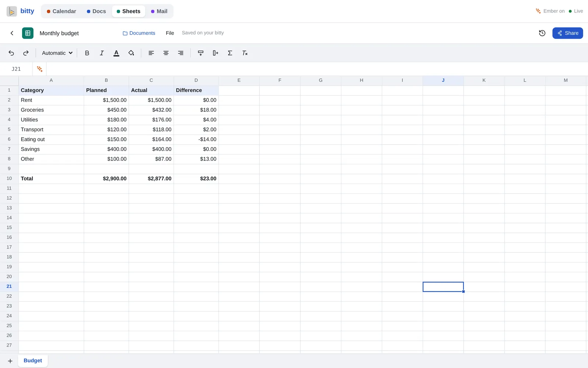
Task: Align text left
Action: pos(151,53)
